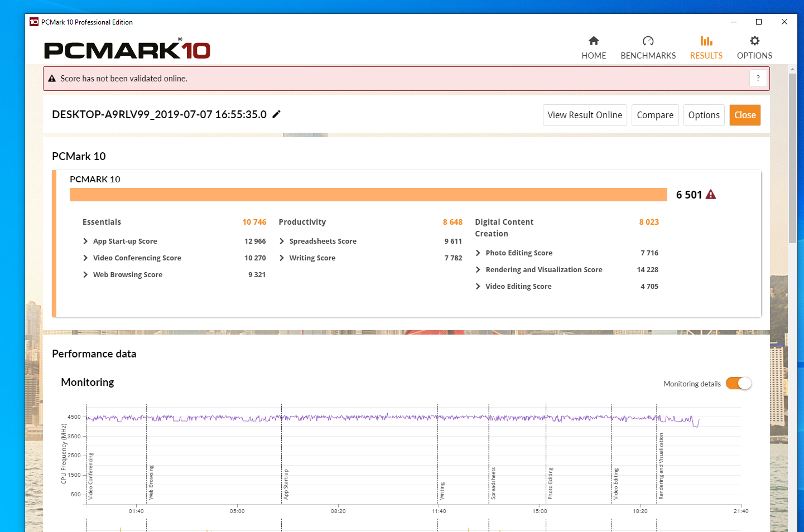Click the scrollbar up arrow

click(x=792, y=69)
